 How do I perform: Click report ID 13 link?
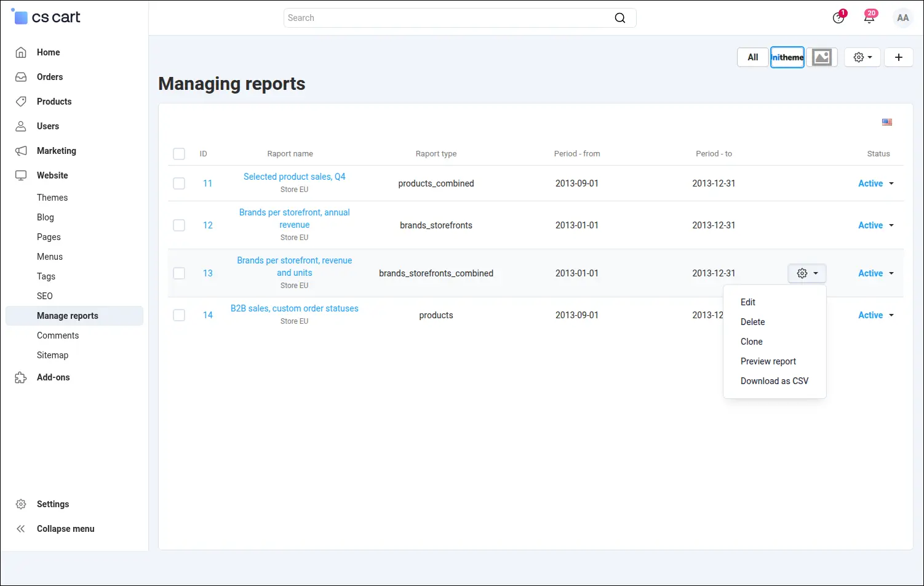tap(208, 273)
